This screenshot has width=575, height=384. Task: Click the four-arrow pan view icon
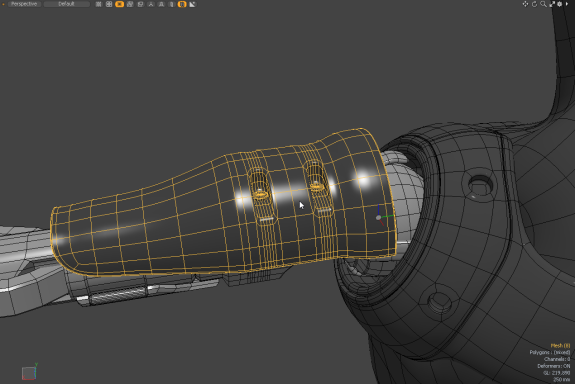pyautogui.click(x=525, y=4)
